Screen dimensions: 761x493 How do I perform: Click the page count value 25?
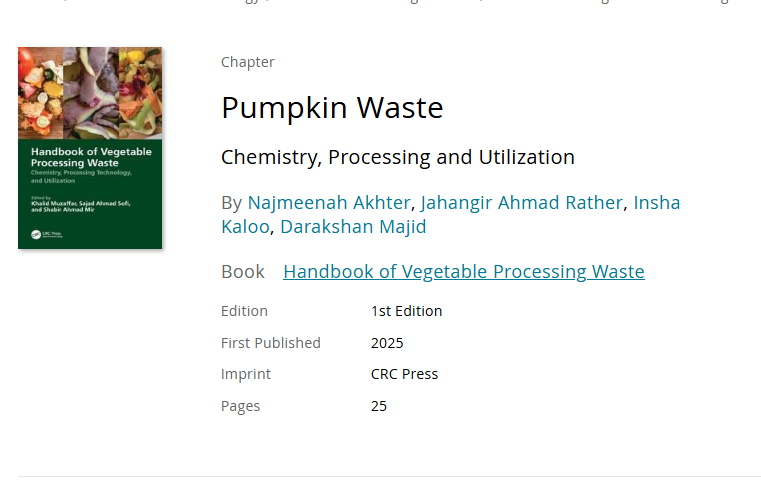click(379, 406)
